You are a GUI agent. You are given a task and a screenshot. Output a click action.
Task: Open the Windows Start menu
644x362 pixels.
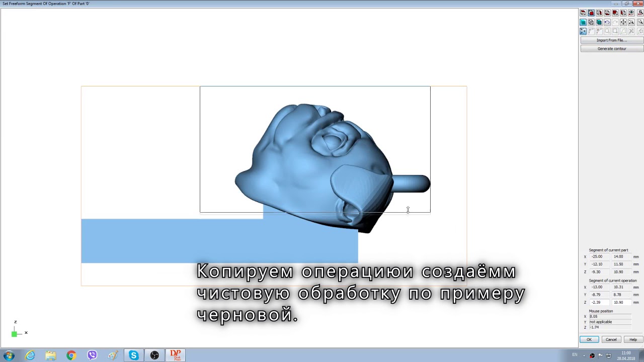click(9, 355)
